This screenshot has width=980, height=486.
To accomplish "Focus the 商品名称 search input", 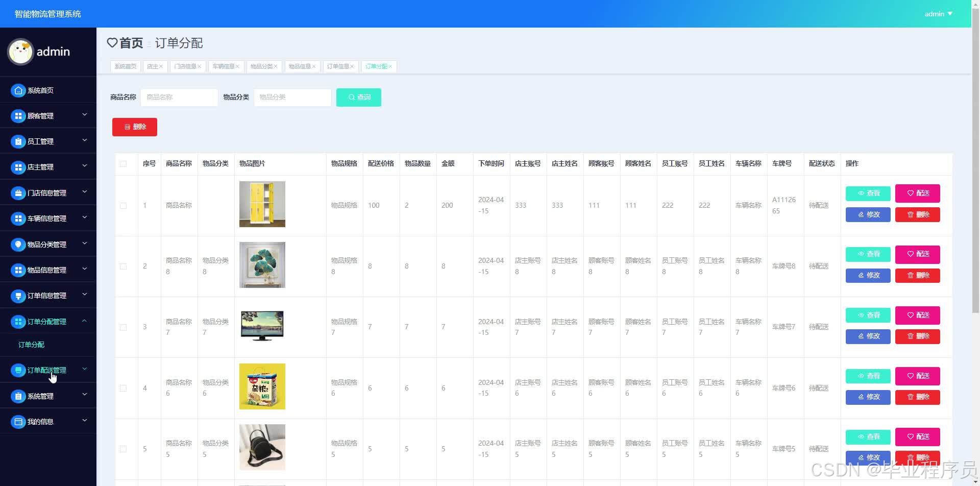I will pos(179,97).
